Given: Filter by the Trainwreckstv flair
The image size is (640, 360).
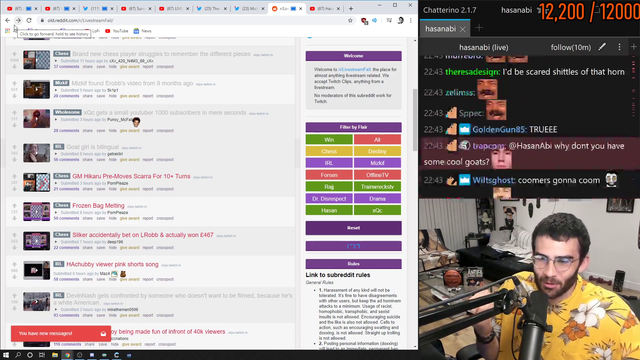Looking at the screenshot, I should (377, 187).
